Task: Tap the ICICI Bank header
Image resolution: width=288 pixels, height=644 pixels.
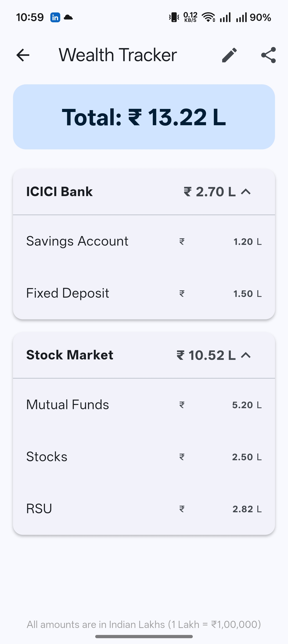Action: coord(59,192)
